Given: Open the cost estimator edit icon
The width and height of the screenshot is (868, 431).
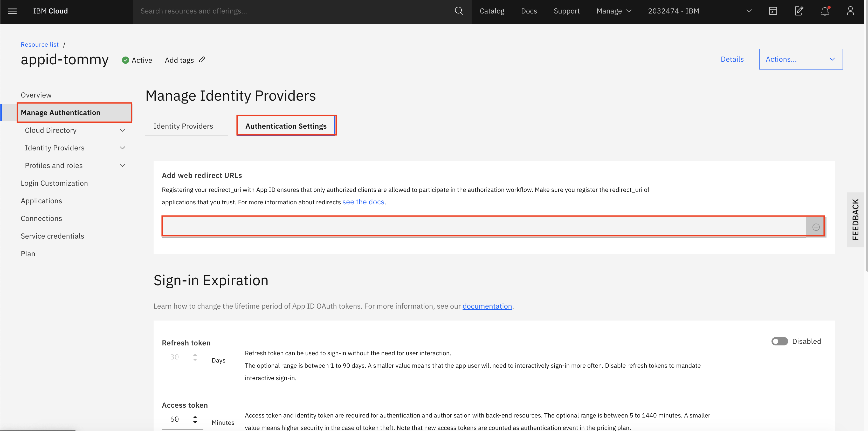Looking at the screenshot, I should (799, 11).
